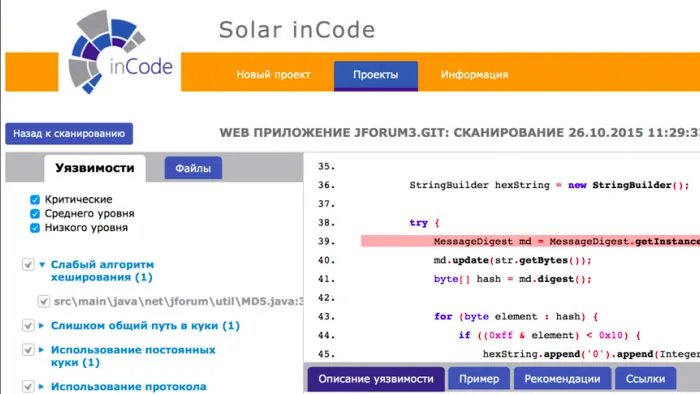
Task: Open the Использование протокола link
Action: click(129, 386)
